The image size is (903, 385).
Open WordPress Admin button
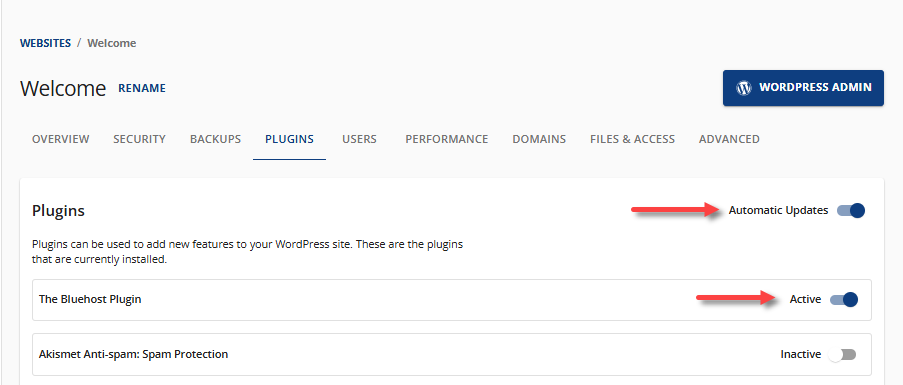(x=803, y=88)
